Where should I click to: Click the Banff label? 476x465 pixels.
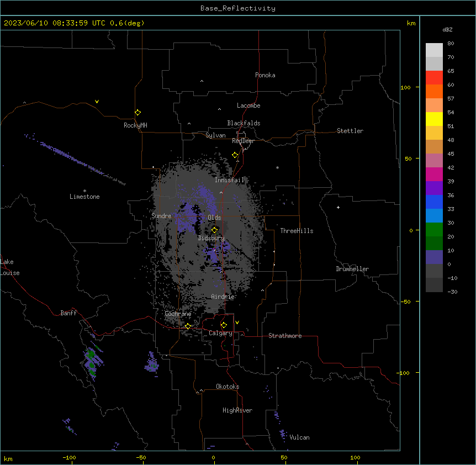tap(68, 313)
